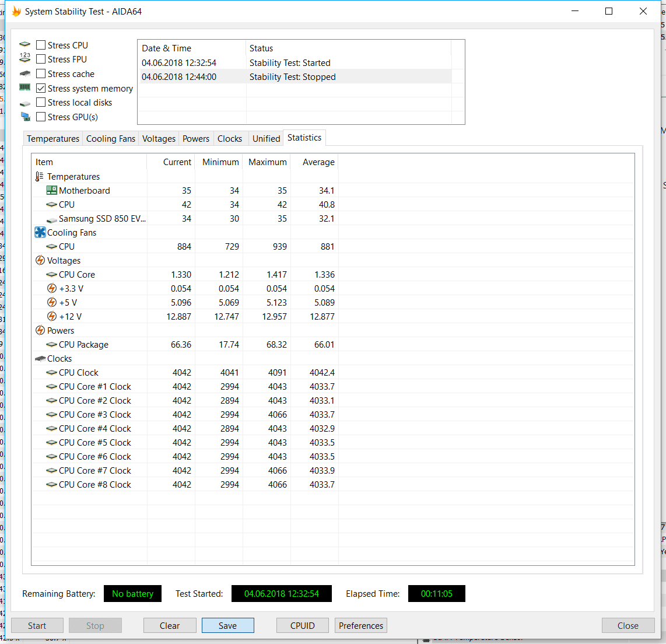
Task: Click the CPU chip icon beside Stress CPU
Action: (x=25, y=44)
